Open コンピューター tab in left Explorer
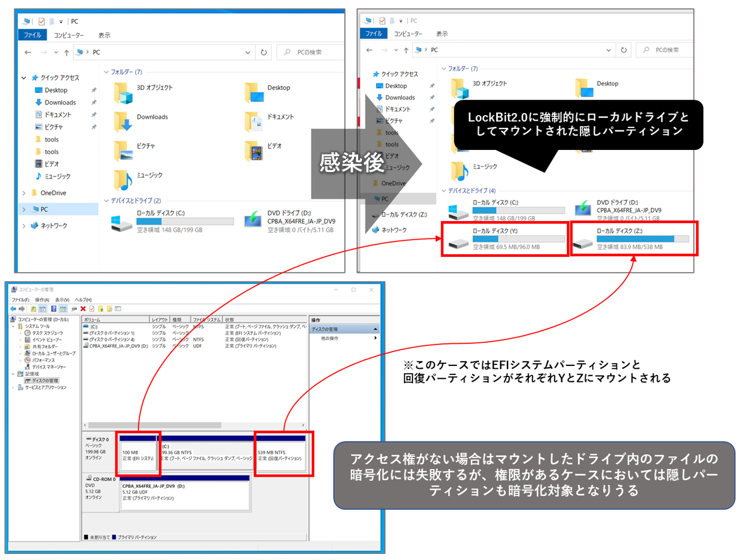Screen dimensions: 746x560 tap(68, 35)
